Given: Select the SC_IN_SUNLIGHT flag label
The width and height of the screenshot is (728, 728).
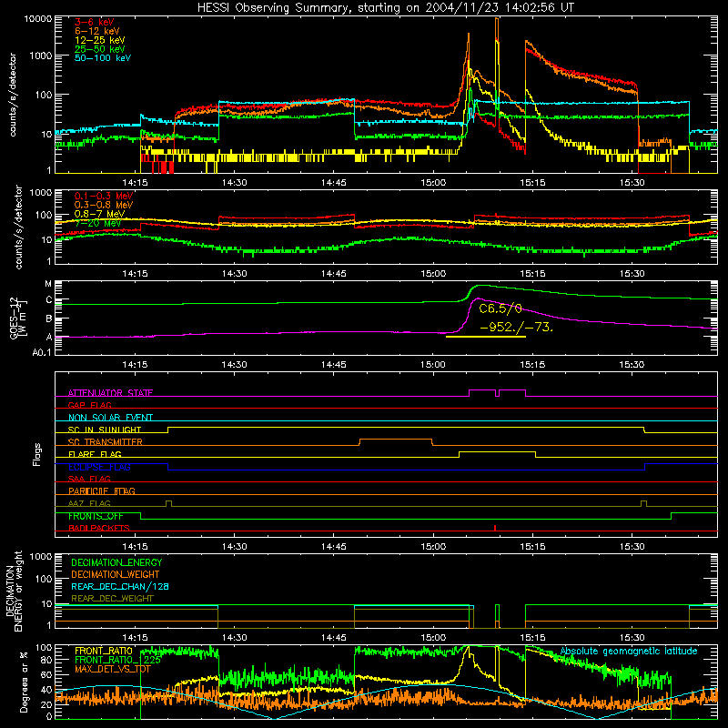Looking at the screenshot, I should pyautogui.click(x=105, y=430).
